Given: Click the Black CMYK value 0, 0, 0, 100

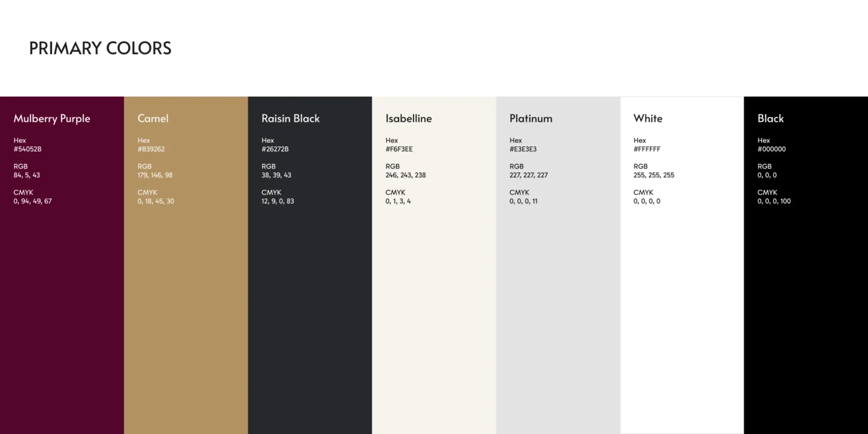Looking at the screenshot, I should pos(774,201).
